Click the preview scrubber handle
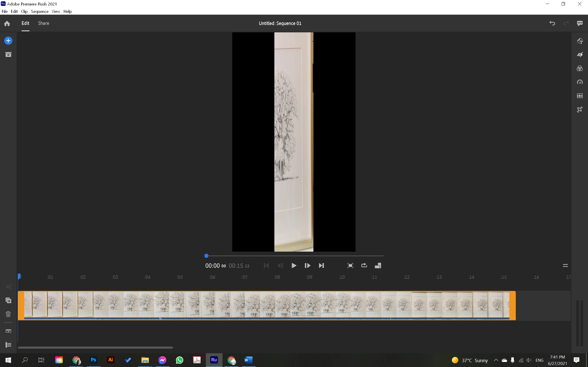The image size is (588, 367). pyautogui.click(x=206, y=256)
